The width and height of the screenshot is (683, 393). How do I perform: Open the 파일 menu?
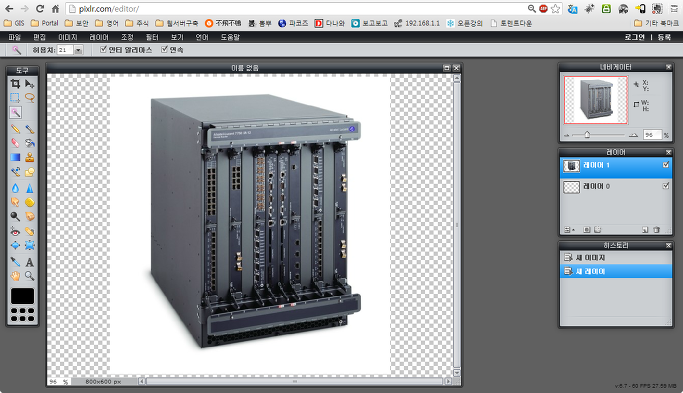15,37
